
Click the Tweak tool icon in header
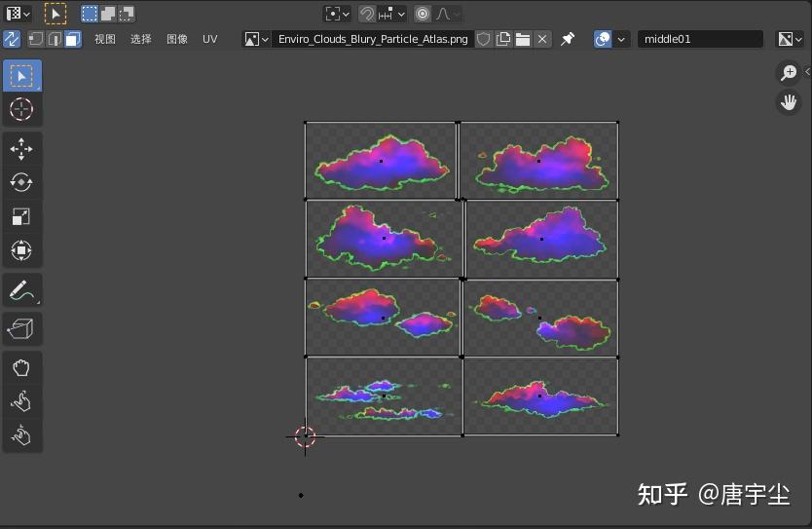[x=55, y=14]
